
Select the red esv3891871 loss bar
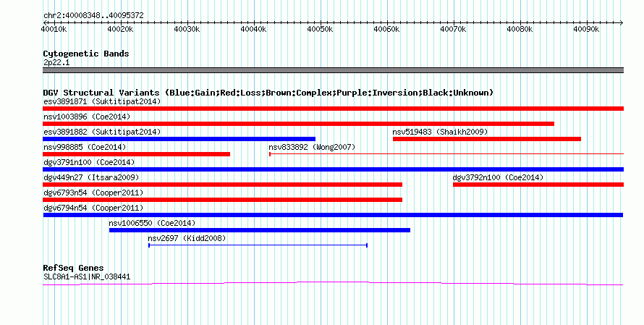(x=333, y=109)
